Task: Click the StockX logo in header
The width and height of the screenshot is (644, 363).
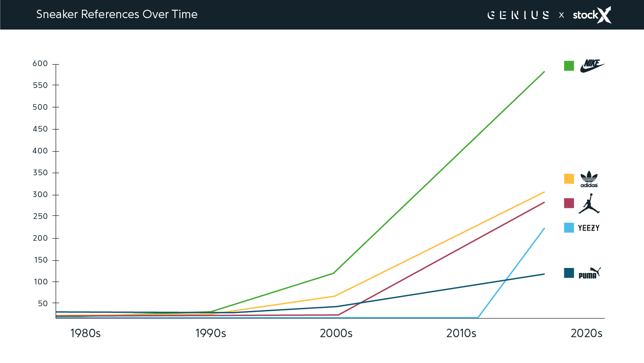Action: [592, 15]
